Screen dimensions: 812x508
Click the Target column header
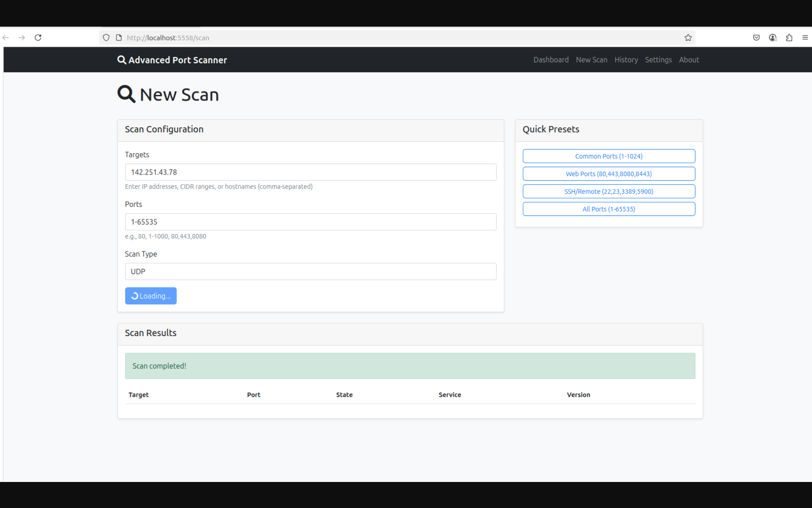[x=139, y=395]
